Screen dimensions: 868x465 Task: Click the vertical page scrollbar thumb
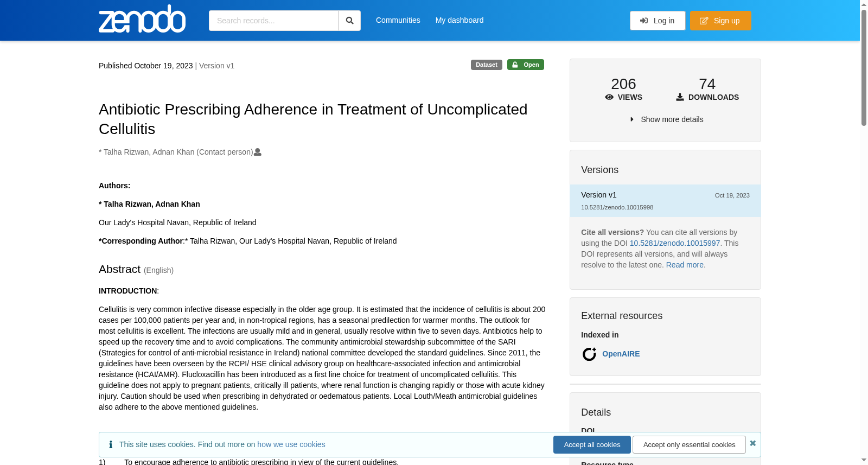(x=864, y=67)
